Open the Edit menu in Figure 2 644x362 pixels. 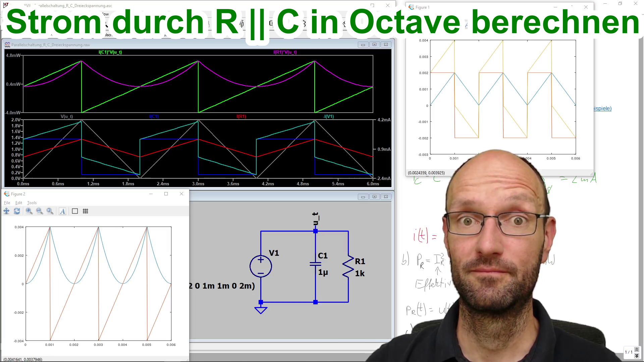point(19,203)
